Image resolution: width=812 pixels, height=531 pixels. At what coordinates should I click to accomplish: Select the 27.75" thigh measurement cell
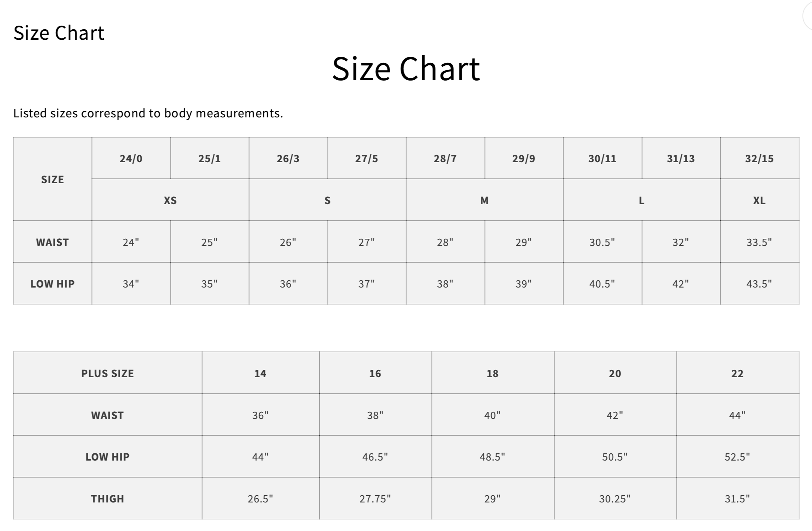coord(375,498)
